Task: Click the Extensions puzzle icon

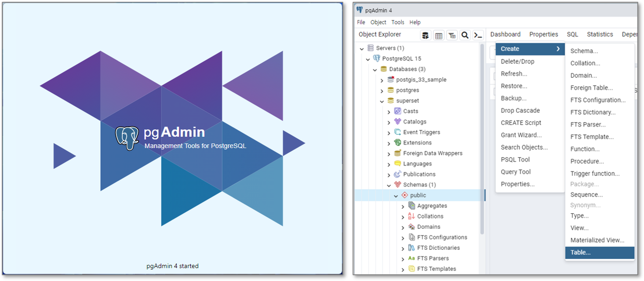Action: pyautogui.click(x=398, y=142)
